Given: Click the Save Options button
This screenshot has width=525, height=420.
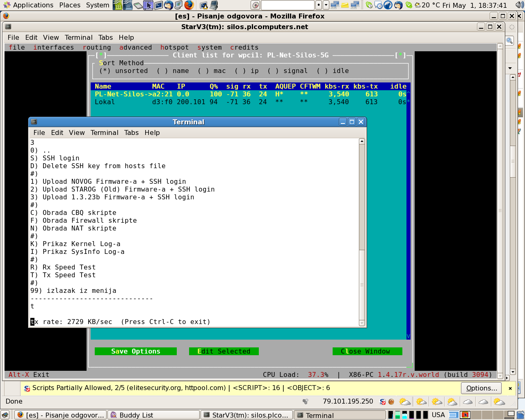Looking at the screenshot, I should [x=136, y=352].
